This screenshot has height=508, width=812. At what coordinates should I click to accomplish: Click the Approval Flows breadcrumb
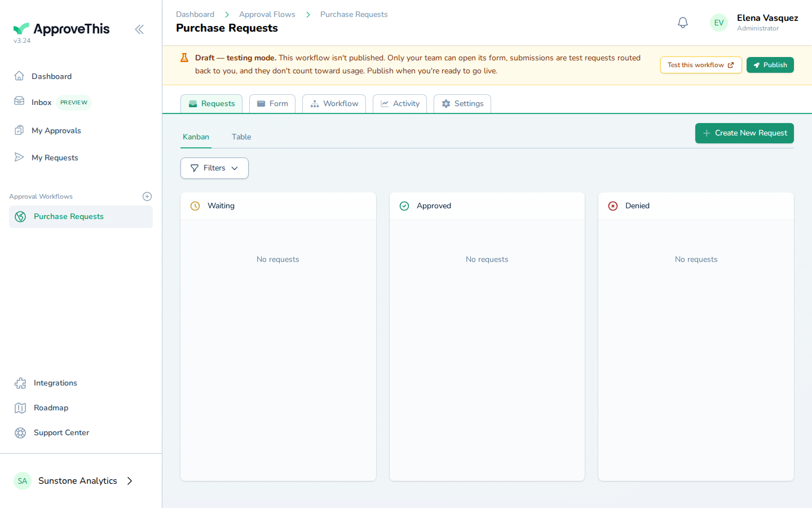[267, 14]
